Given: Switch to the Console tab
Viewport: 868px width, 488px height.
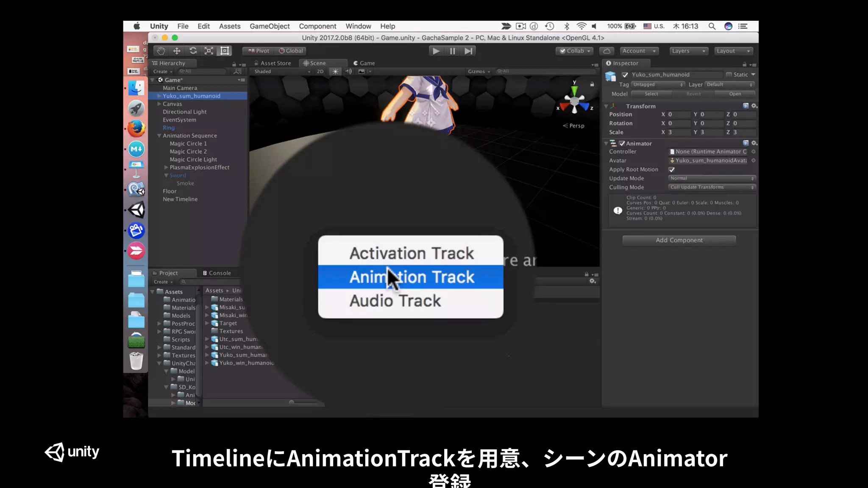Looking at the screenshot, I should point(217,273).
